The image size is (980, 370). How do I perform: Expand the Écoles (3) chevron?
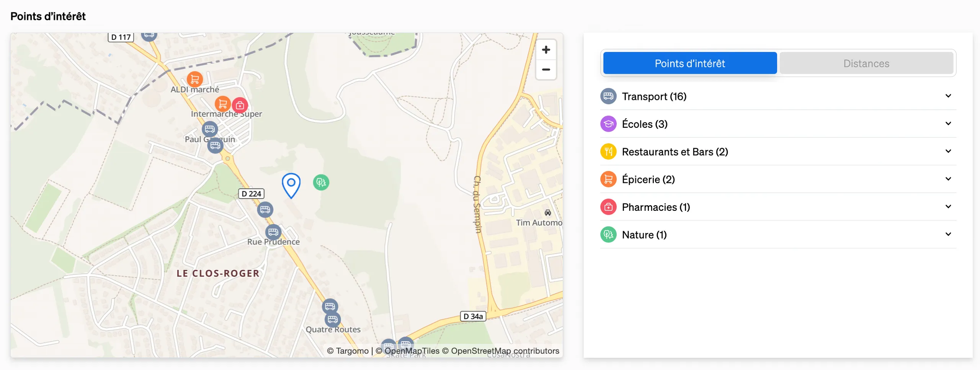948,124
